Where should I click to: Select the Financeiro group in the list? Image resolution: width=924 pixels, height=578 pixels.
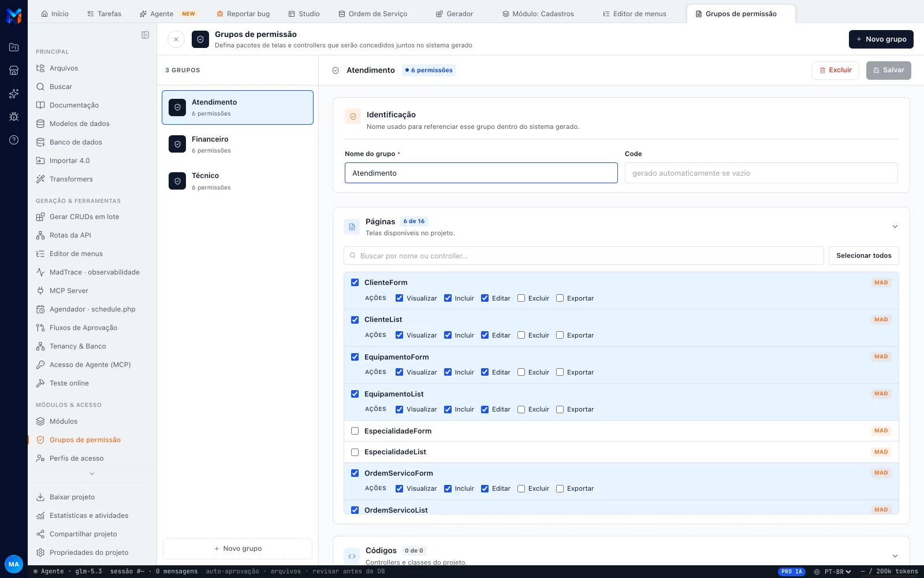coord(237,144)
